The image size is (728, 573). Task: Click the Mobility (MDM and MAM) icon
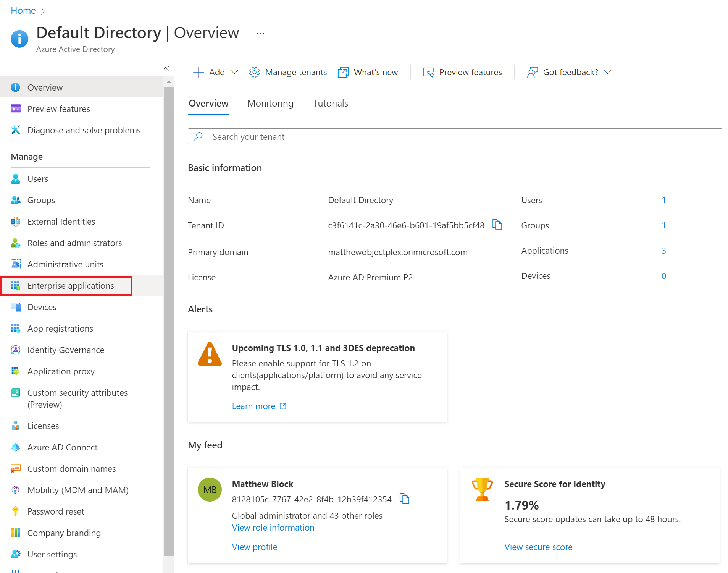point(16,490)
